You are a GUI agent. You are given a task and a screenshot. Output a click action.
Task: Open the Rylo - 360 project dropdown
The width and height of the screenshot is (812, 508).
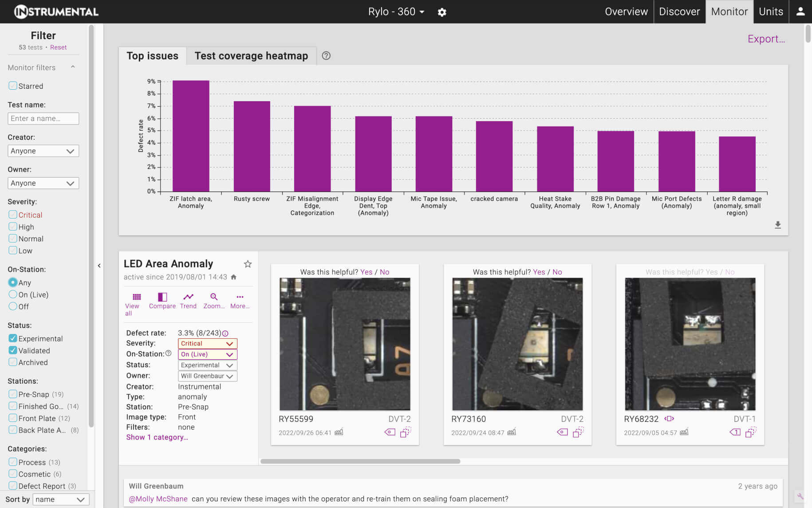coord(396,12)
